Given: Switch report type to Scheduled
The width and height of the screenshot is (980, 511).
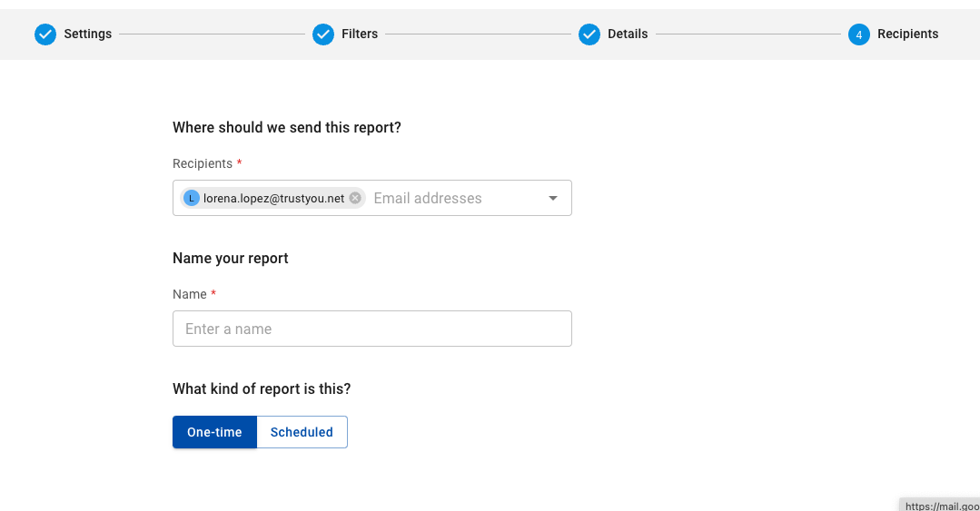Looking at the screenshot, I should 302,432.
